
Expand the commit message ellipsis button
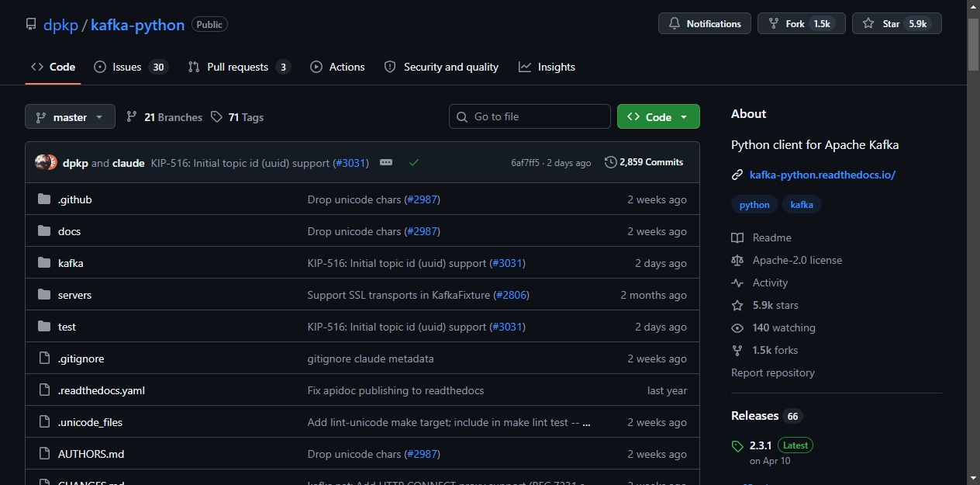[x=386, y=162]
